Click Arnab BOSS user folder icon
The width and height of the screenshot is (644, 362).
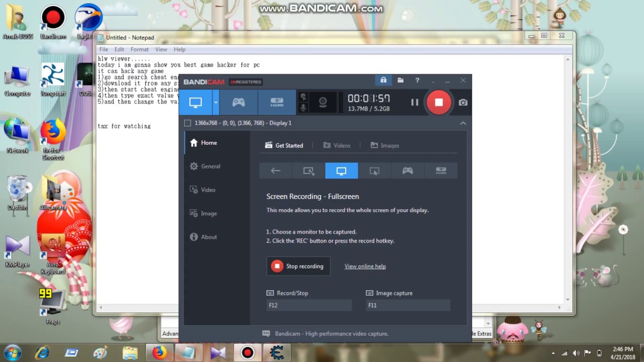[18, 23]
